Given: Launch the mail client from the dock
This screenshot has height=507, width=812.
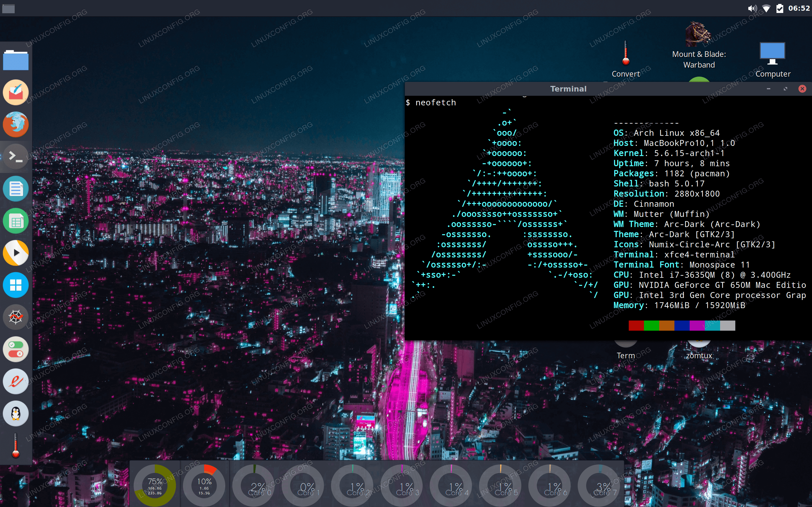Looking at the screenshot, I should [x=16, y=92].
